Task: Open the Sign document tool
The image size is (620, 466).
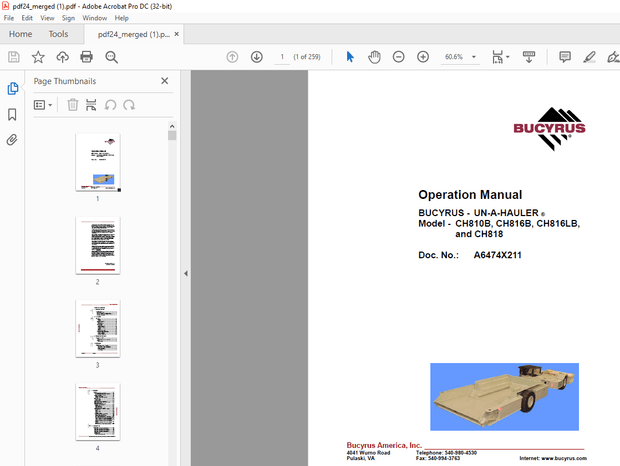Action: 613,57
